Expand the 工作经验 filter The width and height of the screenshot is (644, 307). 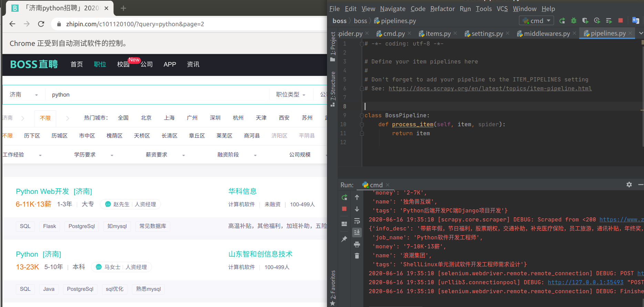pyautogui.click(x=22, y=155)
